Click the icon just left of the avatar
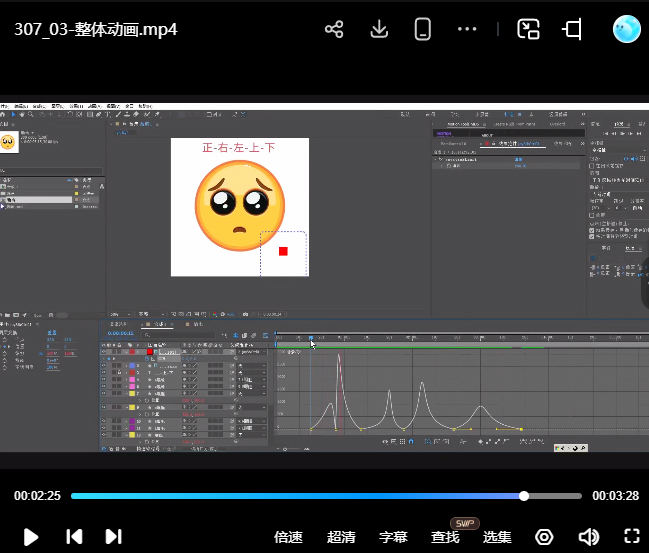Viewport: 649px width, 553px height. coord(572,29)
